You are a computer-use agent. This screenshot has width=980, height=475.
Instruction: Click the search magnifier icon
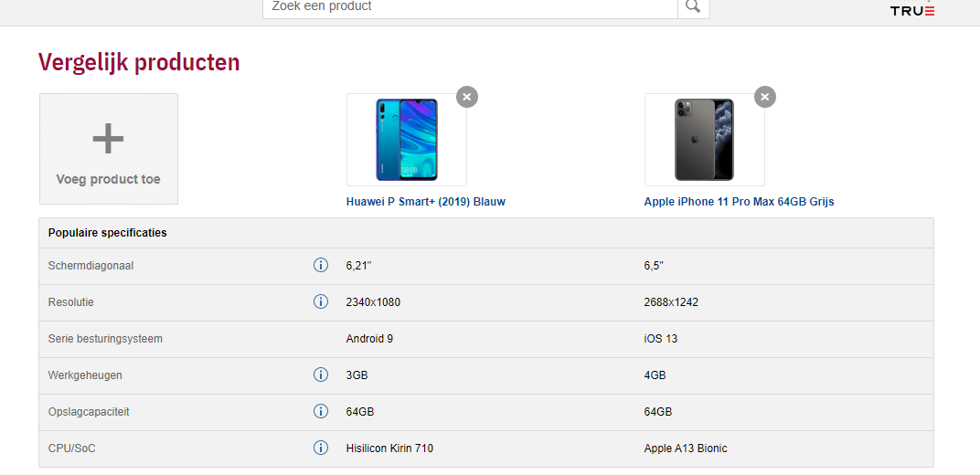point(693,7)
